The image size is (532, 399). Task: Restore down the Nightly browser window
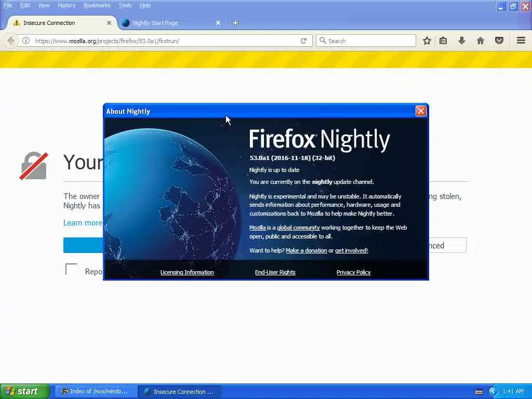pos(513,6)
